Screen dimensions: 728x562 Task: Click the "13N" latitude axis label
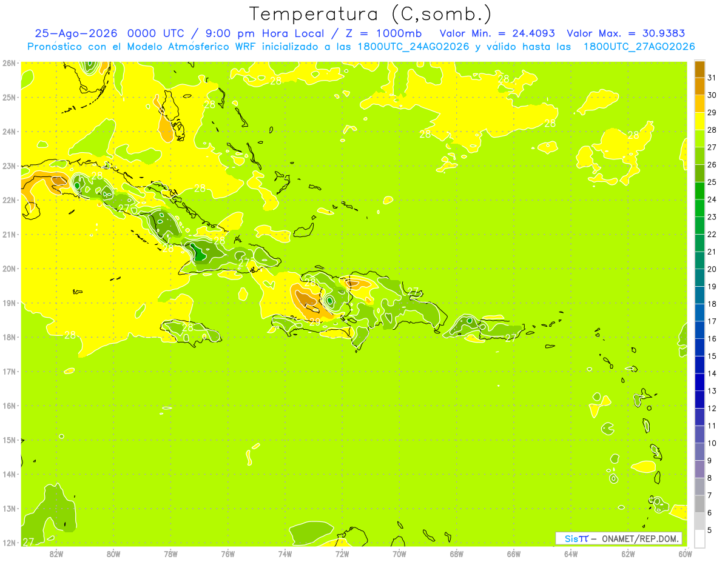pyautogui.click(x=8, y=508)
